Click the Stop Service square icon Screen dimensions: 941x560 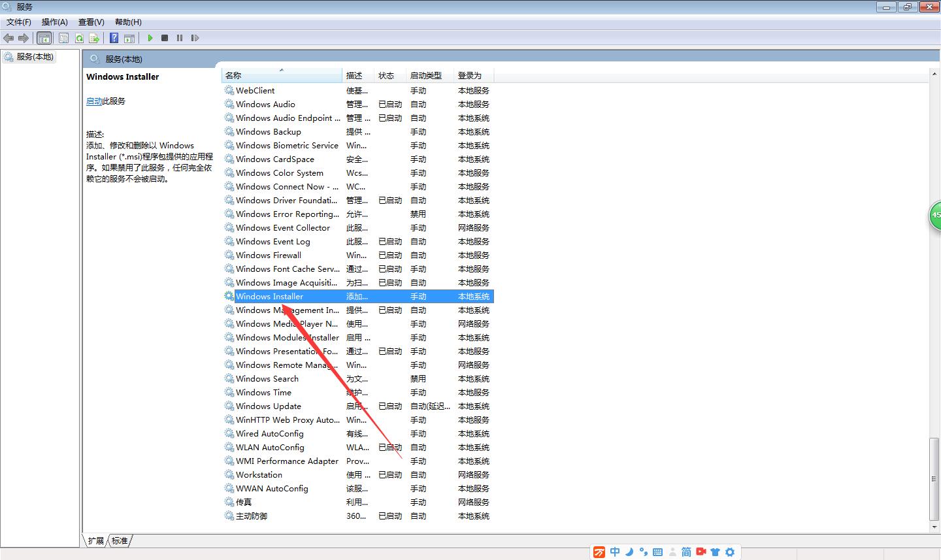coord(165,38)
